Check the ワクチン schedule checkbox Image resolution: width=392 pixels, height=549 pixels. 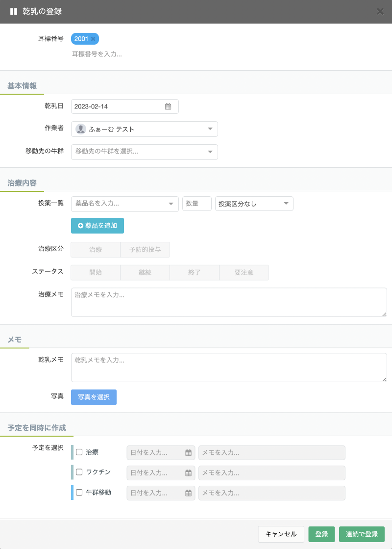pyautogui.click(x=79, y=472)
